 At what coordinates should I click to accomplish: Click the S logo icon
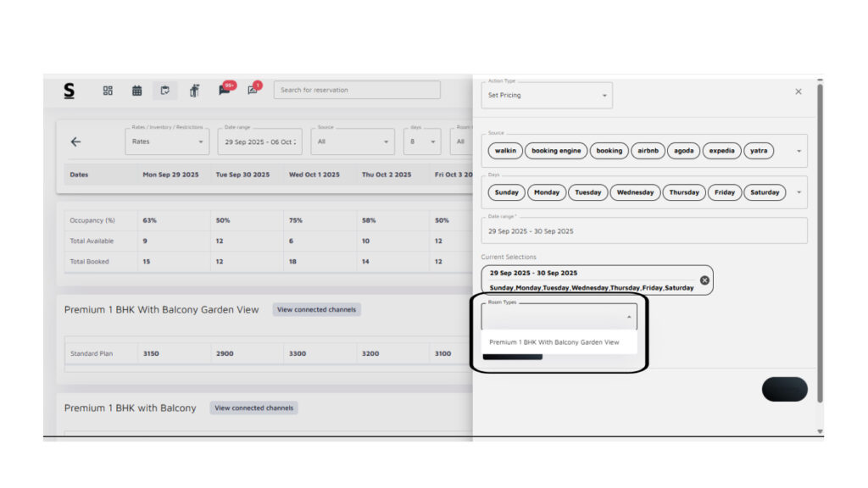(x=70, y=90)
